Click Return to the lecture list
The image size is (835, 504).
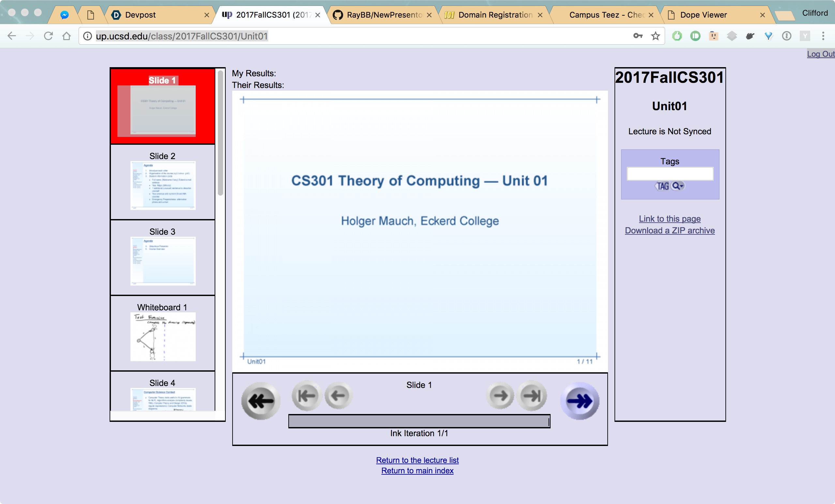417,460
